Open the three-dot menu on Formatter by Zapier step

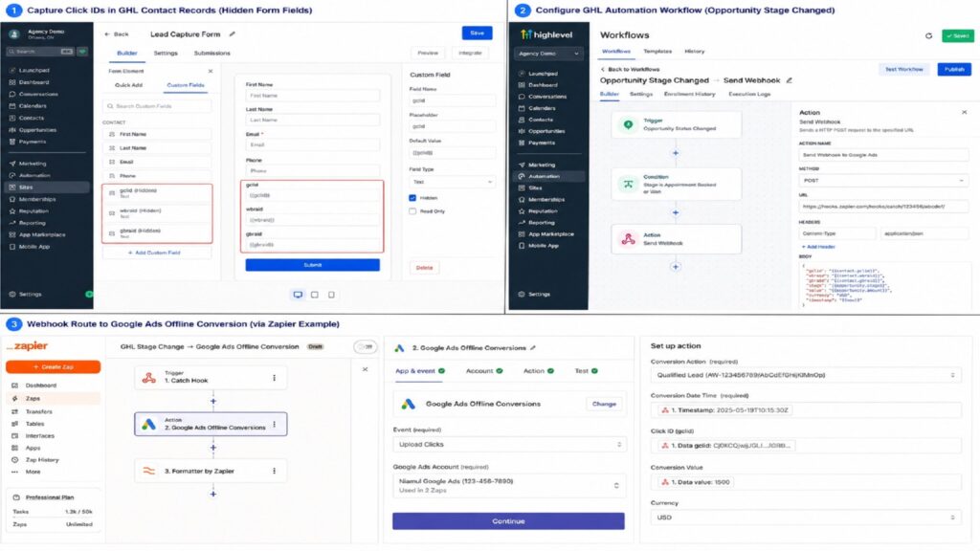[274, 471]
